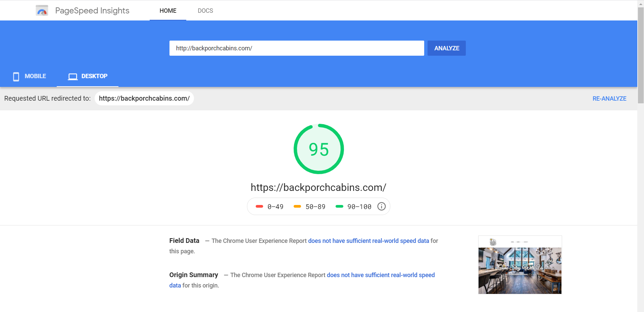The image size is (644, 312).
Task: Click the PageSpeed Insights logo icon
Action: [x=42, y=11]
